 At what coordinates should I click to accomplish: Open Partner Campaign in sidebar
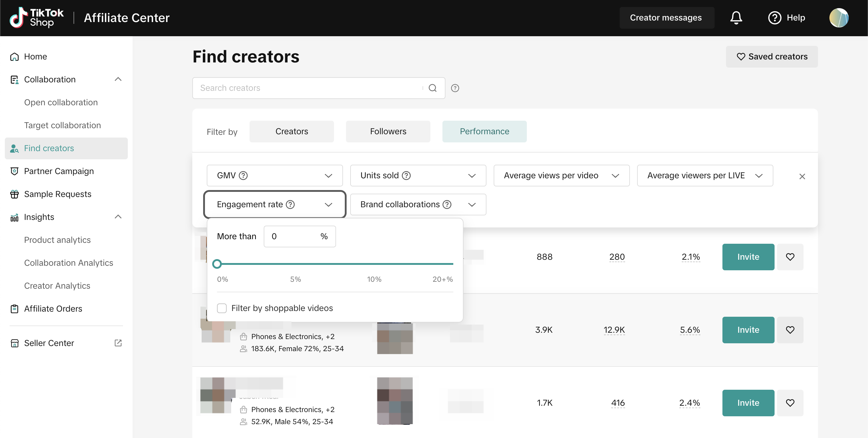pyautogui.click(x=59, y=171)
